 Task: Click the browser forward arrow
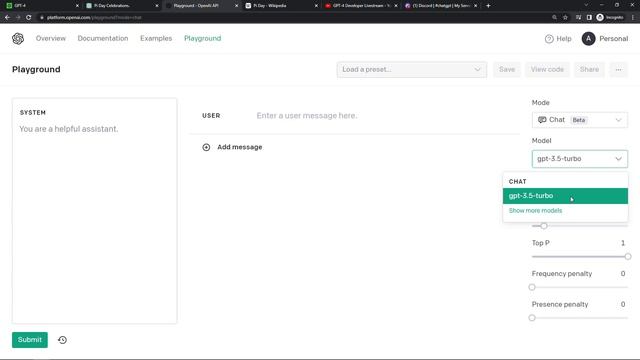pyautogui.click(x=18, y=17)
